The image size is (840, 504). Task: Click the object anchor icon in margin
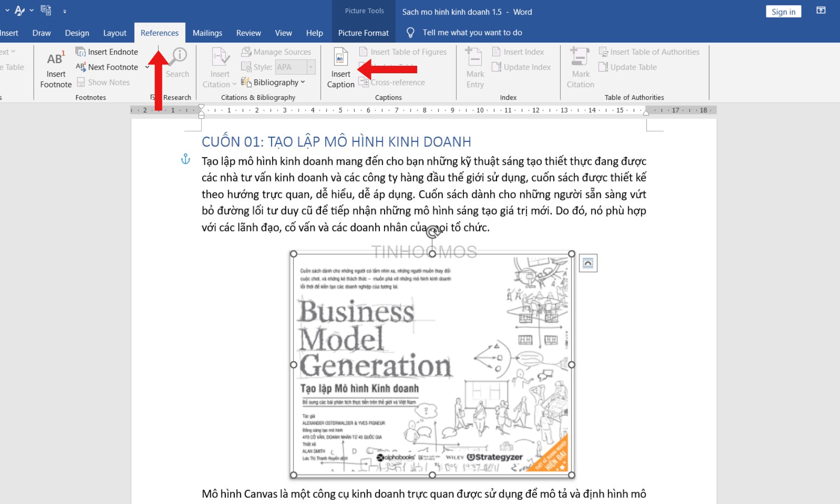tap(185, 159)
